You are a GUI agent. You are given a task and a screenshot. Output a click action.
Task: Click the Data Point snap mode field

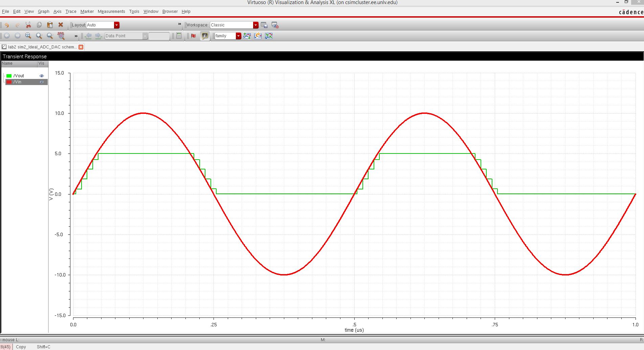click(125, 36)
